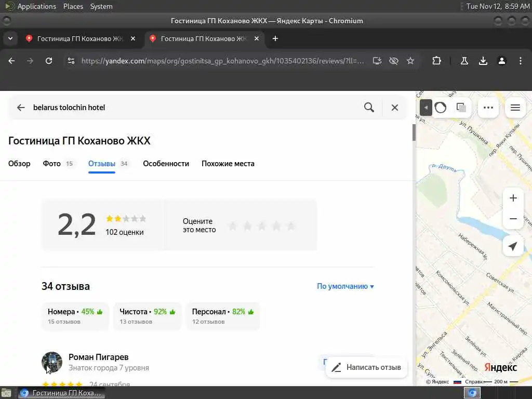Click the Написать отзыв button
Viewport: 532px width, 399px height.
366,367
